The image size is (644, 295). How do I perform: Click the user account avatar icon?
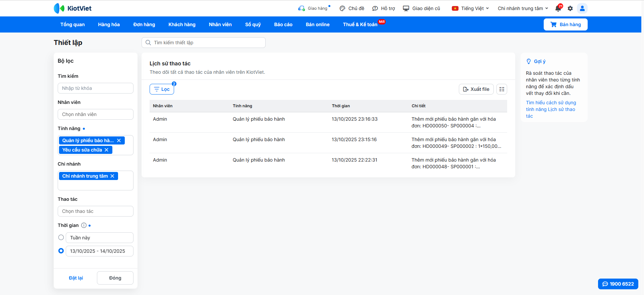tap(582, 8)
